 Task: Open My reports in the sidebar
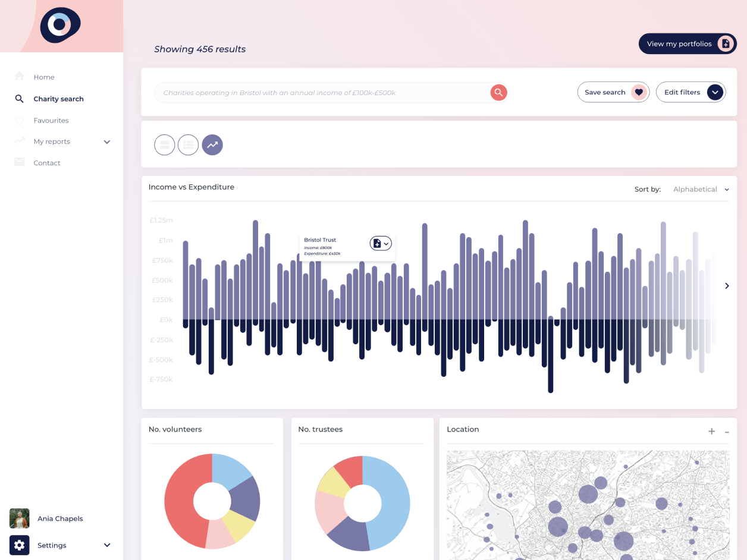(x=52, y=141)
